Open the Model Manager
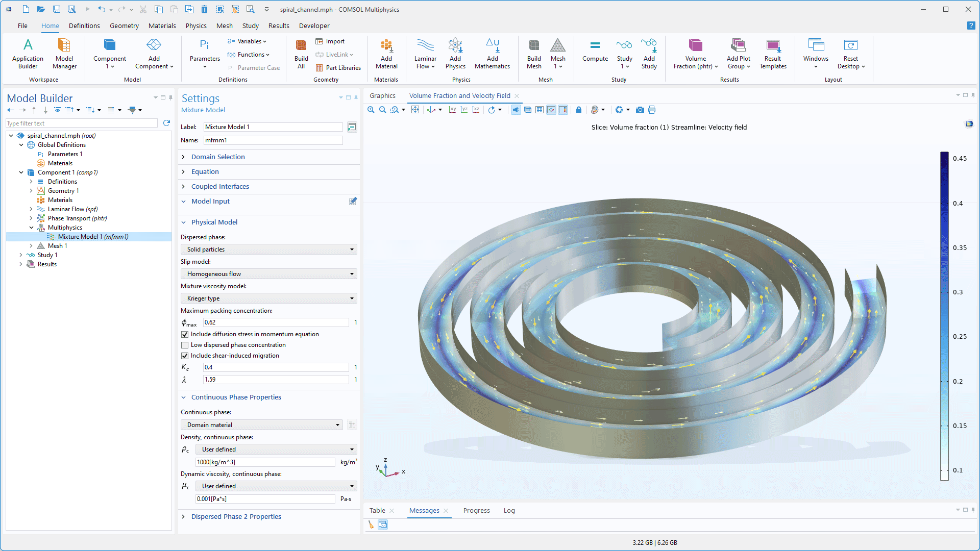The height and width of the screenshot is (551, 980). [x=64, y=53]
